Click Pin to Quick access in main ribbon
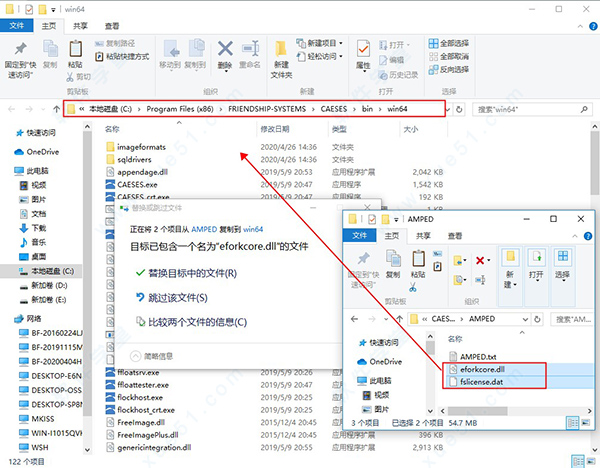The height and width of the screenshot is (468, 600). click(x=20, y=60)
